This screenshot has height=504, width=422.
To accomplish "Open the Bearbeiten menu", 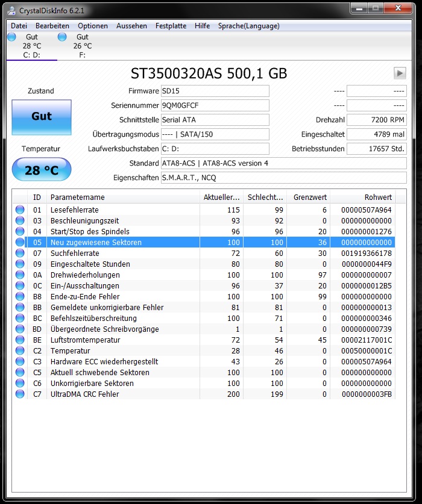I will 52,26.
